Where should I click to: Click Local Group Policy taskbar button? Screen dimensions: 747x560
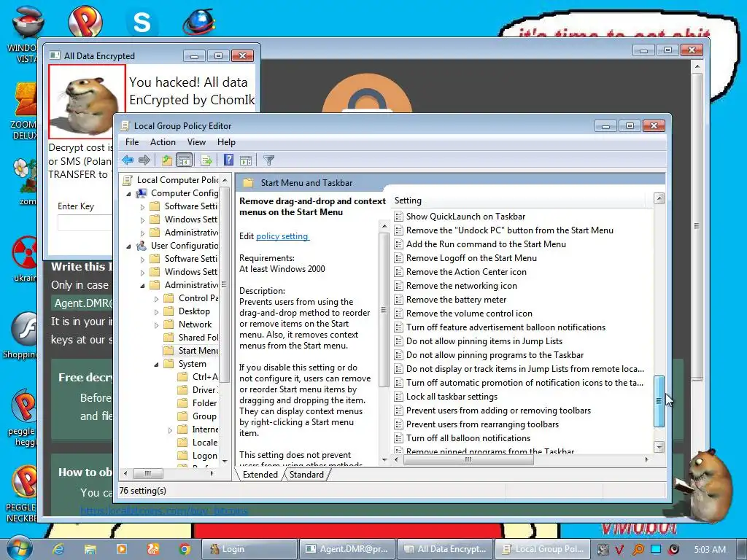[x=543, y=549]
